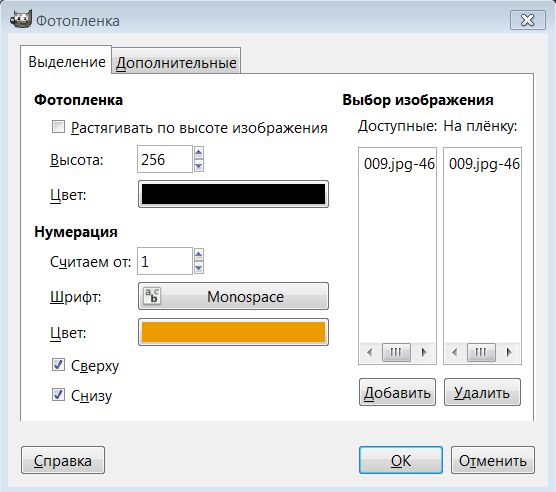Screen dimensions: 556x492
Task: Switch to the Дополнительные tab
Action: click(x=176, y=62)
